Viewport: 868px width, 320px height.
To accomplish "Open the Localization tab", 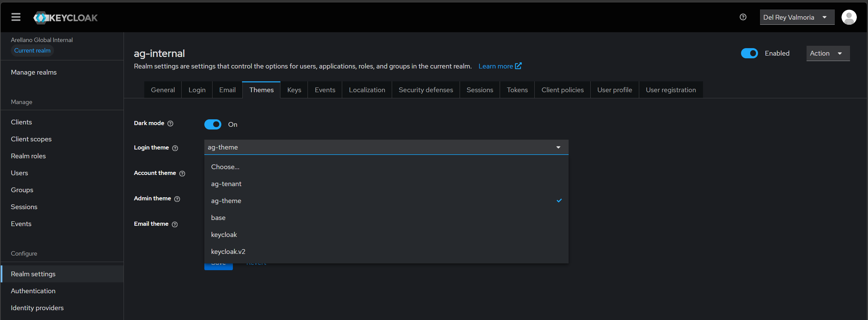I will 367,90.
